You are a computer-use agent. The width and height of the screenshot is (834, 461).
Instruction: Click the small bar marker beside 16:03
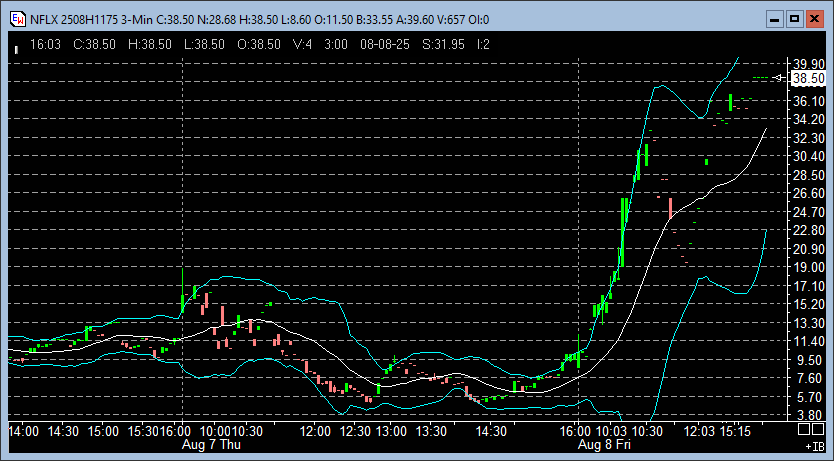pos(16,49)
